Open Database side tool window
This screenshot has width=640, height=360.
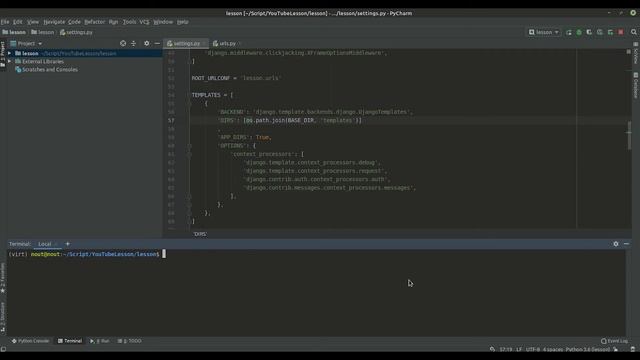click(x=636, y=86)
